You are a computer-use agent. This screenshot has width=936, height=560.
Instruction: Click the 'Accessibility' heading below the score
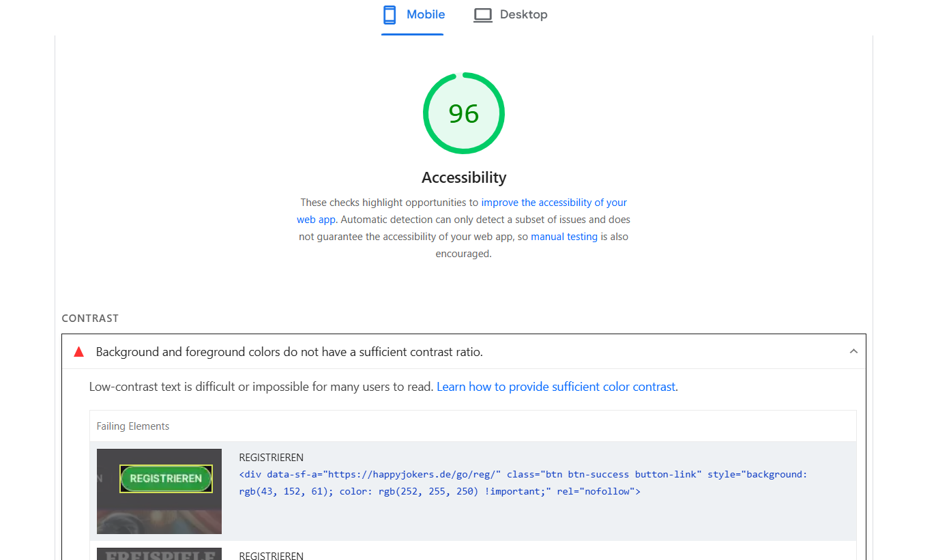tap(464, 177)
